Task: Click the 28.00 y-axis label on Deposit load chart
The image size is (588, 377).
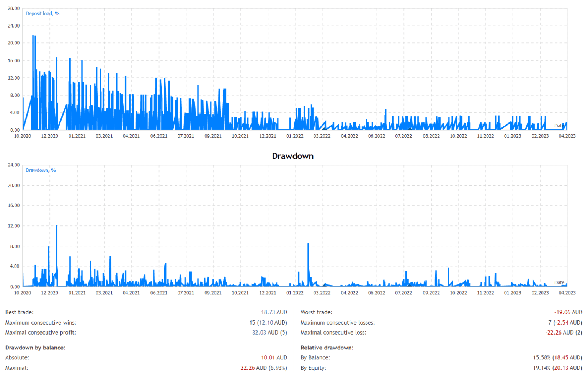Action: tap(13, 8)
